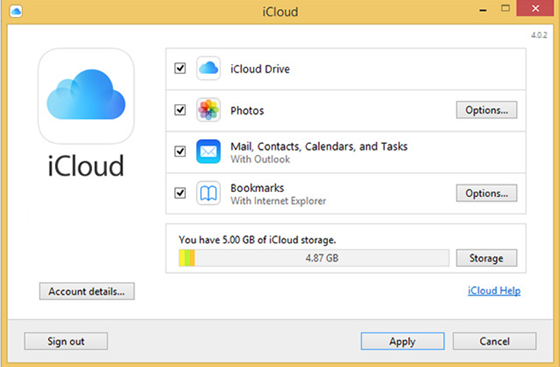The height and width of the screenshot is (367, 560).
Task: Click the orange segment of storage bar
Action: (x=192, y=258)
